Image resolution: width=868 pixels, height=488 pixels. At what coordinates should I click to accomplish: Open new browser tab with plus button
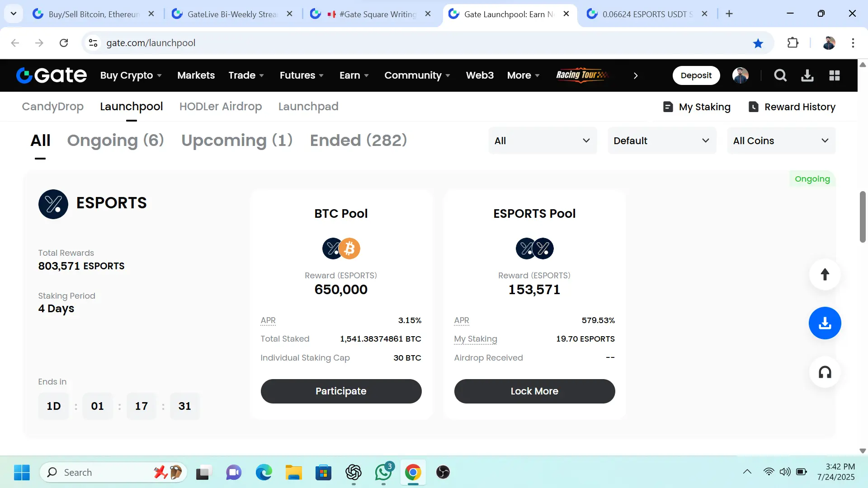(x=729, y=14)
